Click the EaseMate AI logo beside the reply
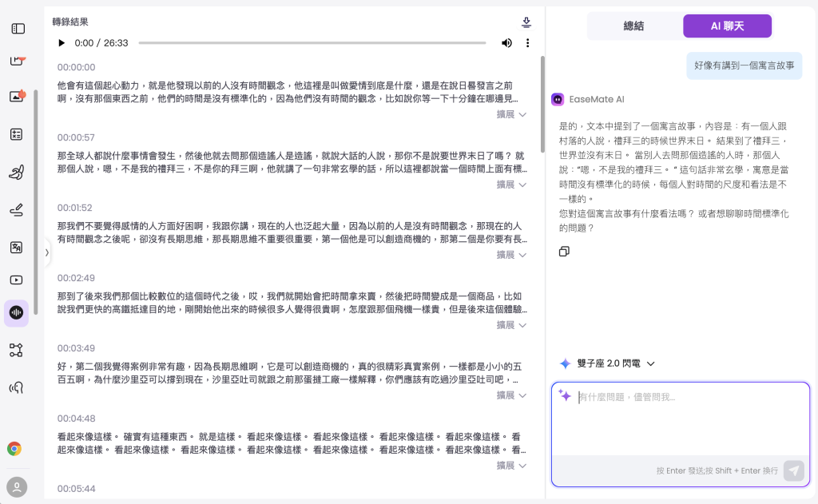 557,99
